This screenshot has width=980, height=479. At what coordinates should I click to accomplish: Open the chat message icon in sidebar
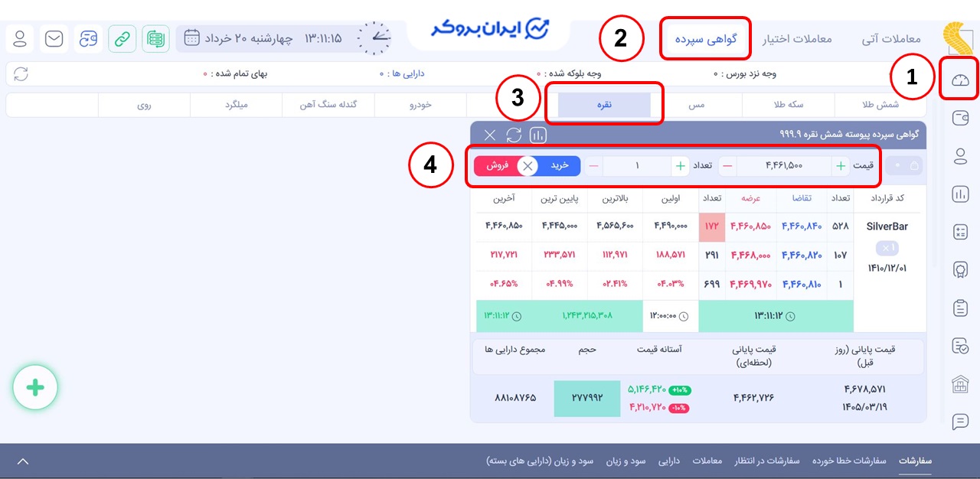pos(960,422)
